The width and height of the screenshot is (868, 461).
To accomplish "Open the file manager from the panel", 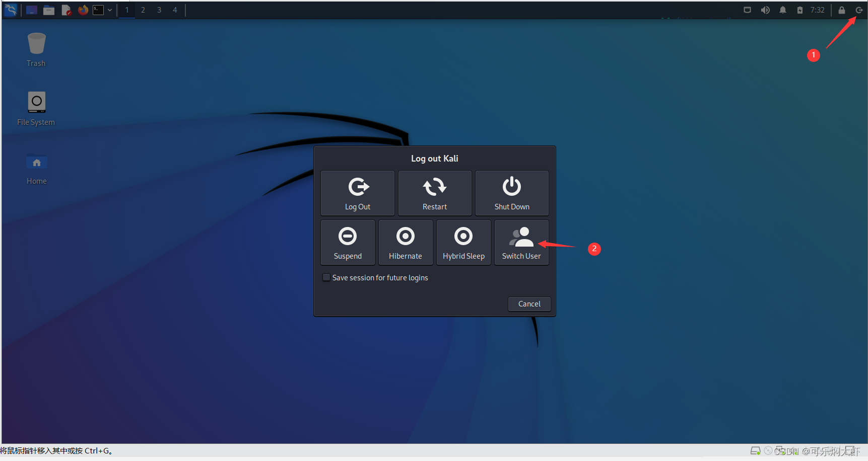I will click(49, 10).
